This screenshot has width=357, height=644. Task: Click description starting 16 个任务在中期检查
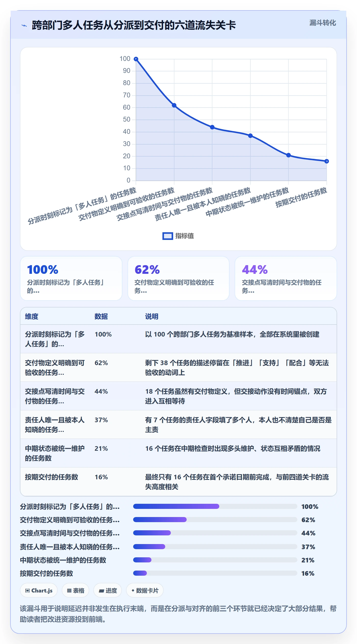233,448
